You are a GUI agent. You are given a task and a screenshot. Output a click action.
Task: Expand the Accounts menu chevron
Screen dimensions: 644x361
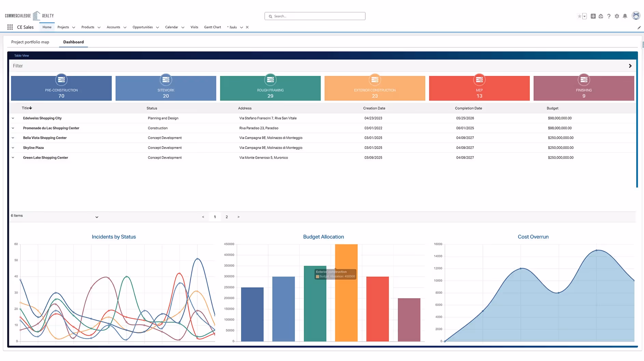pos(125,27)
